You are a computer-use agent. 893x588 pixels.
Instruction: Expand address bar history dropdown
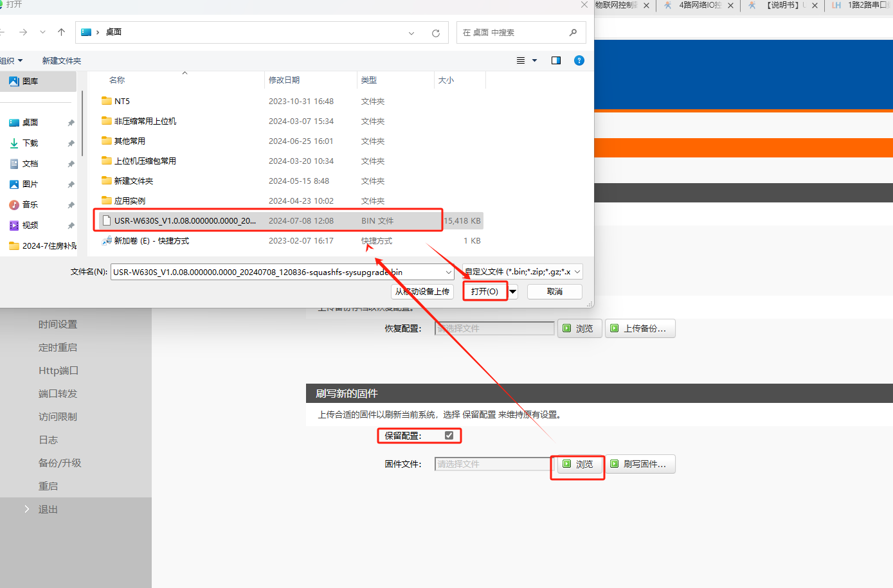[411, 33]
